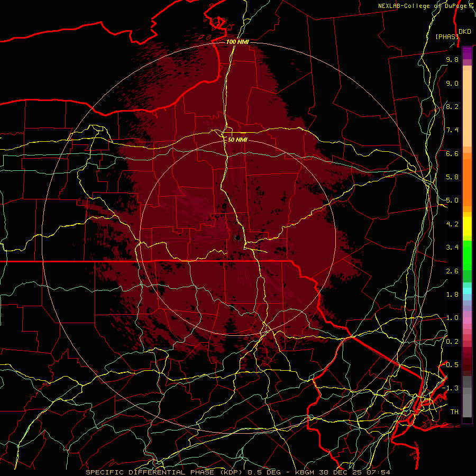Click the "0.5 DEG" elevation text in the caption
476x476 pixels.
[x=264, y=472]
